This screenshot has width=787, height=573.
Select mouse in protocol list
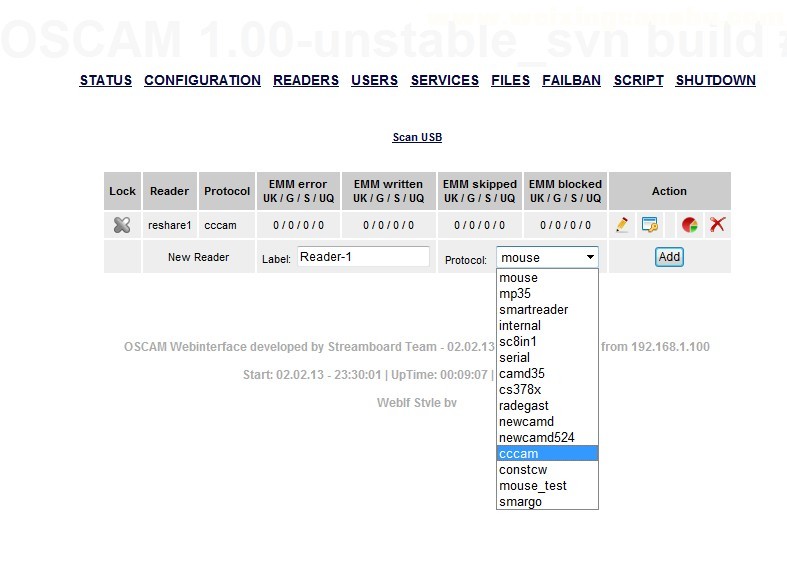547,277
